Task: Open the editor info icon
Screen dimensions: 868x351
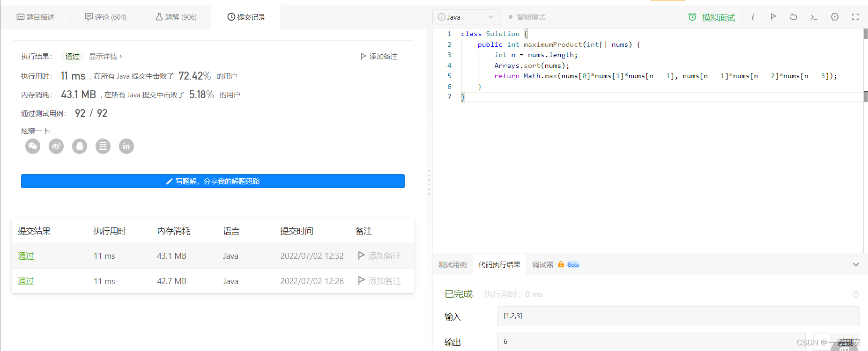Action: click(753, 17)
